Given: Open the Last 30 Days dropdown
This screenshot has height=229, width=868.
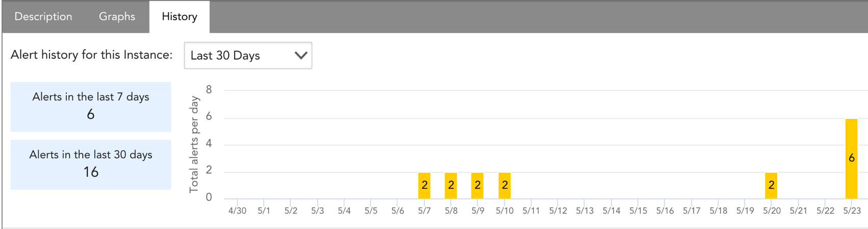Looking at the screenshot, I should pos(248,56).
